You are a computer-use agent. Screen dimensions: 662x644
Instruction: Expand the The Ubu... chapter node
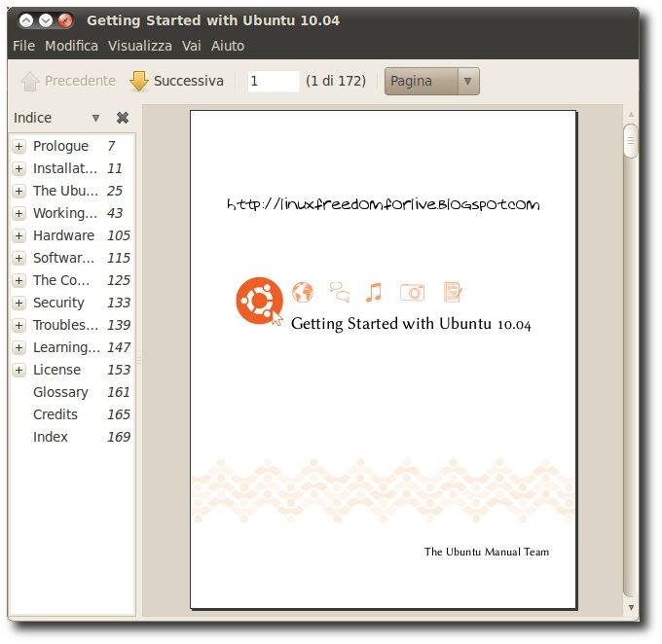click(x=18, y=192)
